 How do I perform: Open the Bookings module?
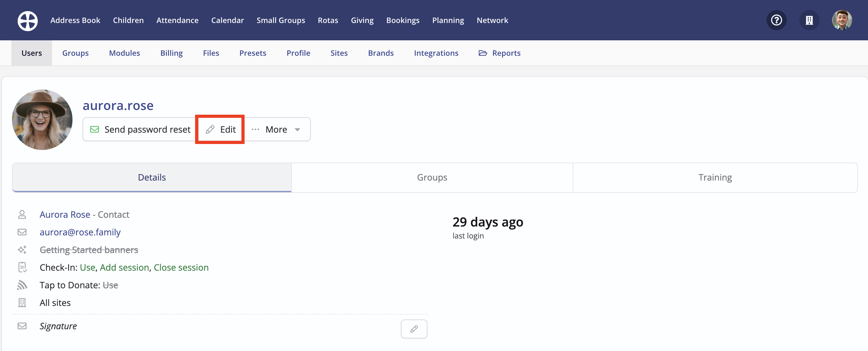(x=403, y=20)
